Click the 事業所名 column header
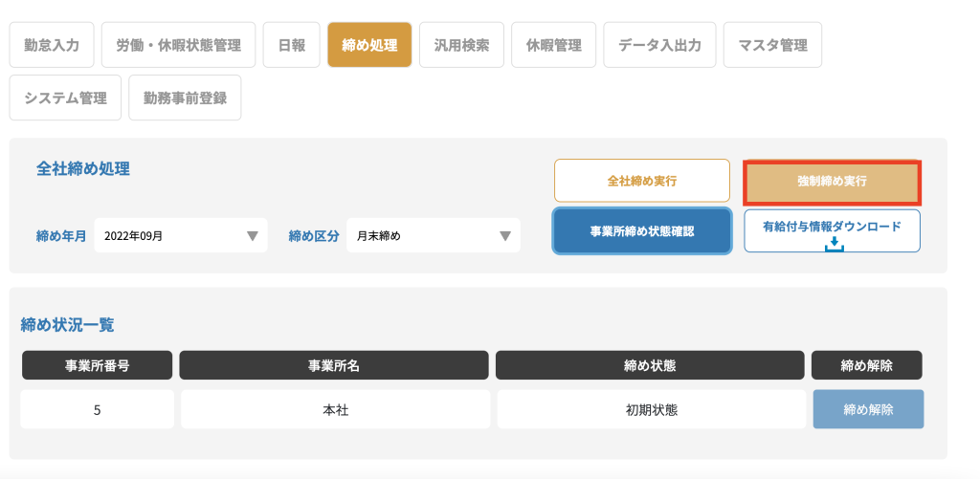This screenshot has width=980, height=479. click(334, 365)
